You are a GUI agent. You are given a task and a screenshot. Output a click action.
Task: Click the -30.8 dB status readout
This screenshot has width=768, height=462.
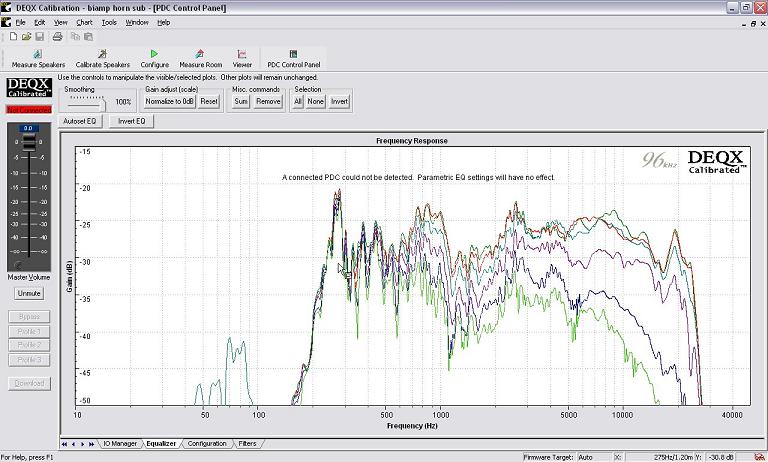point(720,457)
